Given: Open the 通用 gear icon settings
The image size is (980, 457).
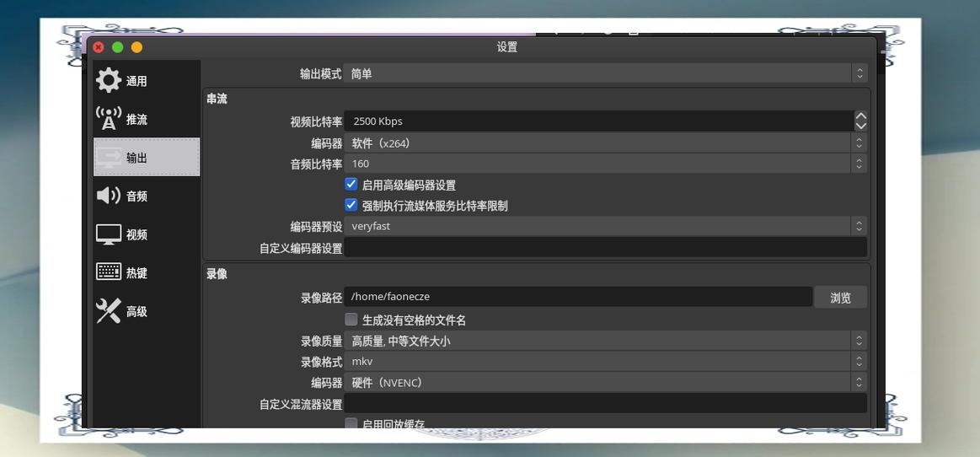Looking at the screenshot, I should (x=109, y=81).
